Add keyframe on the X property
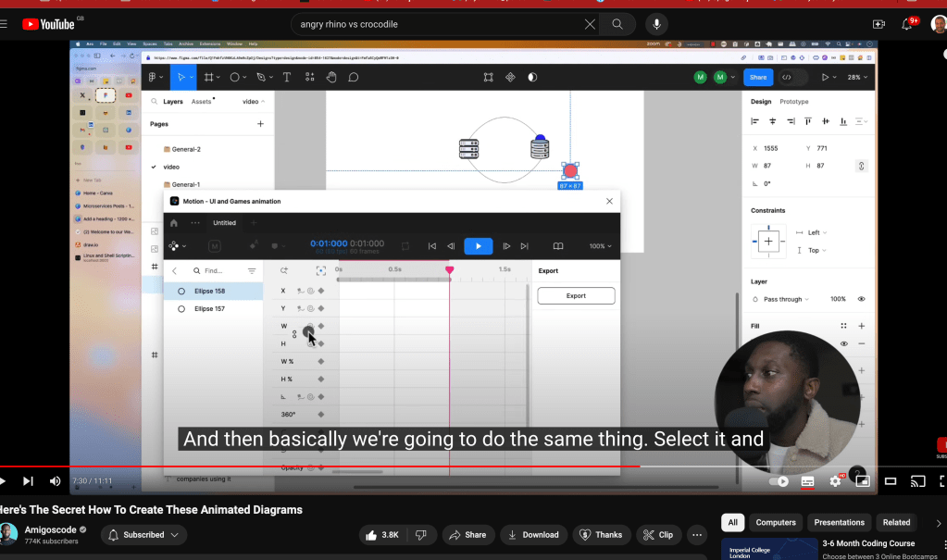 click(320, 292)
